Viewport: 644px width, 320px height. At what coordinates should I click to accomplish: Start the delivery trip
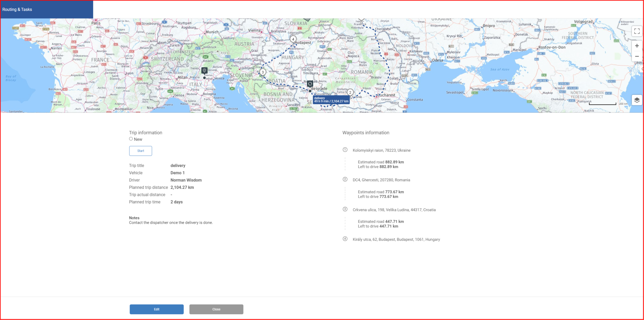(141, 151)
